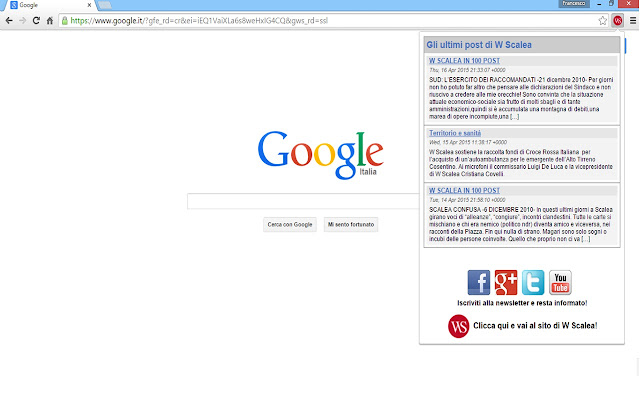Click the Mi sento fortunato button
The width and height of the screenshot is (640, 400).
(x=351, y=224)
